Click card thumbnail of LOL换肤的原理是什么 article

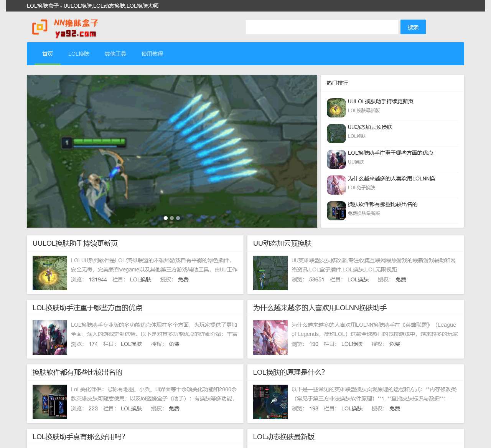click(x=270, y=402)
